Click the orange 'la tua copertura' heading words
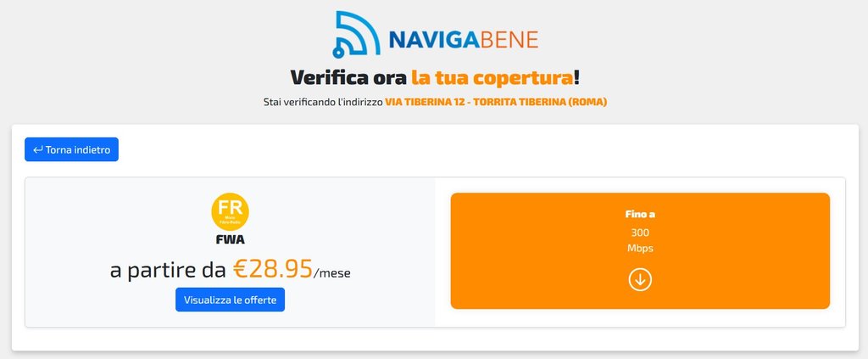This screenshot has width=868, height=359. point(492,77)
